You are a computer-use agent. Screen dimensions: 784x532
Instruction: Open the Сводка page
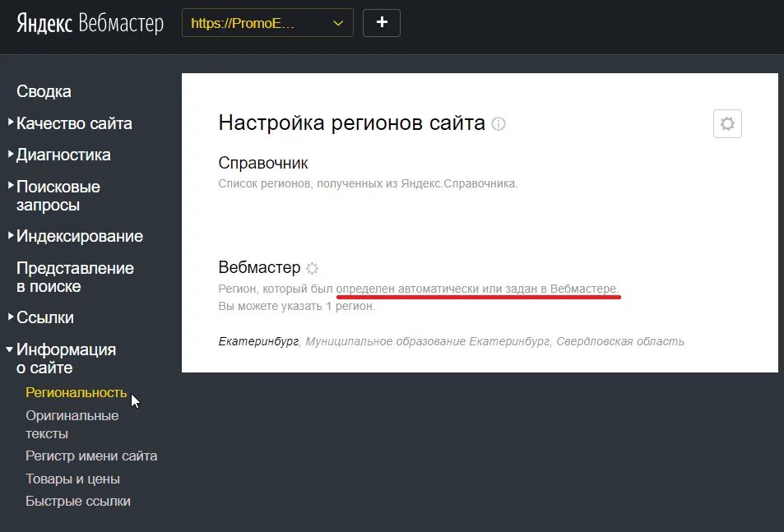tap(44, 91)
